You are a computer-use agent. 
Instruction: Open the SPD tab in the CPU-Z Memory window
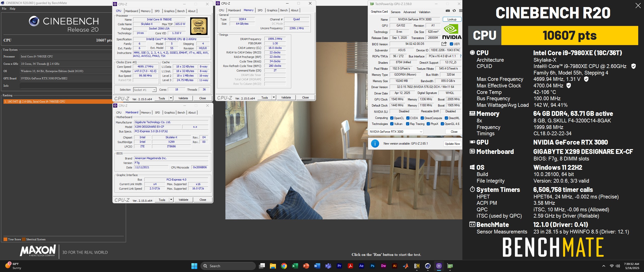pyautogui.click(x=260, y=10)
